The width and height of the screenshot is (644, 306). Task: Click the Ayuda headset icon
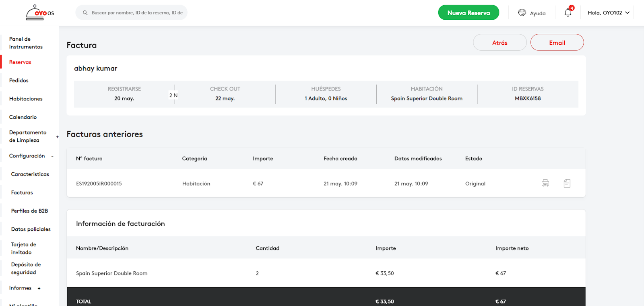[522, 12]
